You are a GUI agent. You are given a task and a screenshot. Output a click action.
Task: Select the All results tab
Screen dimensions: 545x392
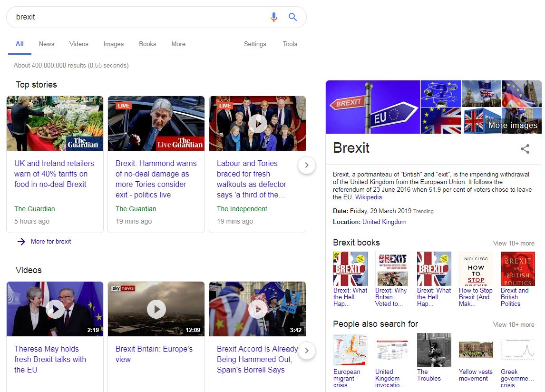click(19, 44)
